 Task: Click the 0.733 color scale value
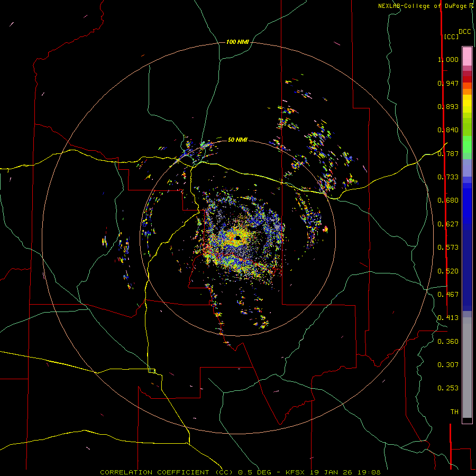[x=448, y=177]
